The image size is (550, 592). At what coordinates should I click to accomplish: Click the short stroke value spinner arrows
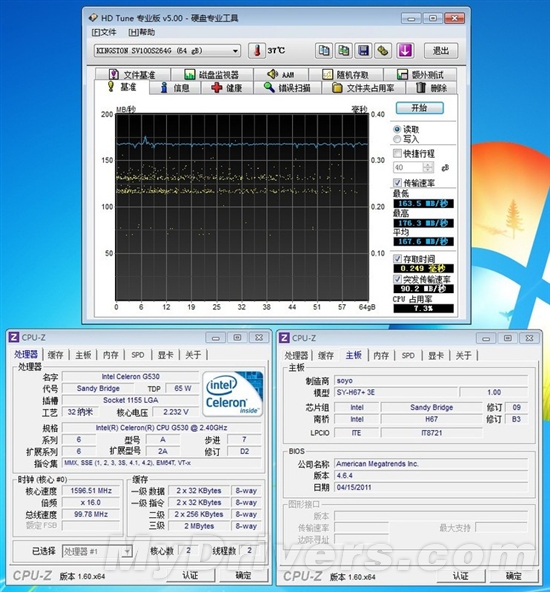(x=428, y=167)
